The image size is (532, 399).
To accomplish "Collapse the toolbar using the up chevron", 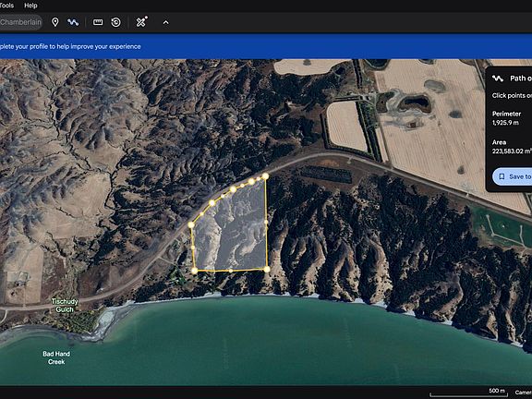I will pyautogui.click(x=166, y=23).
